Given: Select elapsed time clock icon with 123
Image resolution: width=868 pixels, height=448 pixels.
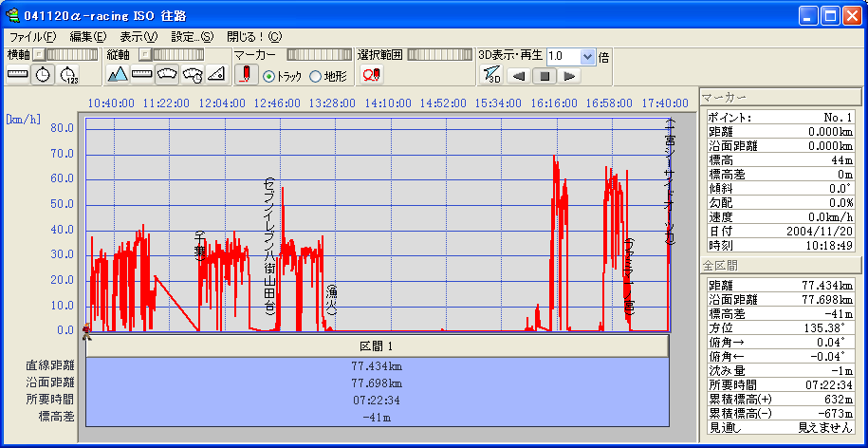Looking at the screenshot, I should (68, 74).
